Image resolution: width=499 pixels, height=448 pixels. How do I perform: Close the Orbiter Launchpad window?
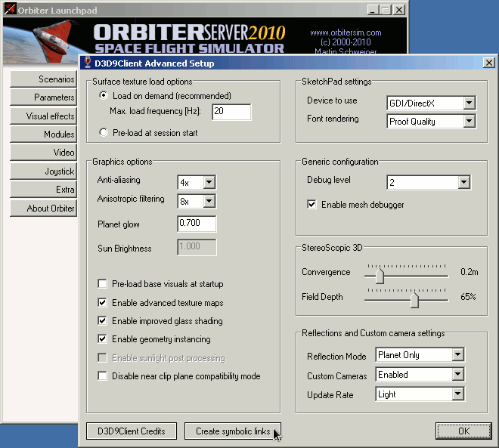[x=399, y=10]
